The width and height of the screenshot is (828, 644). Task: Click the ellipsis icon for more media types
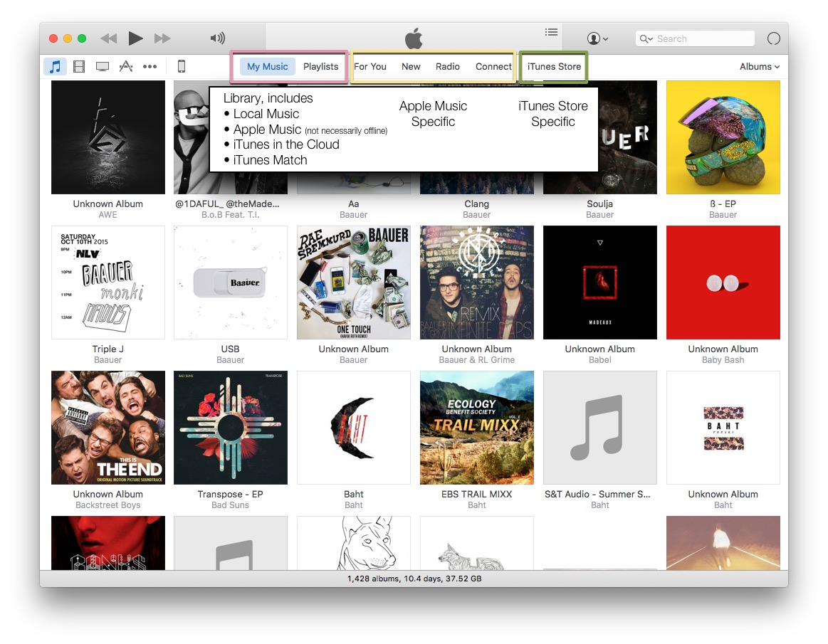pyautogui.click(x=150, y=66)
